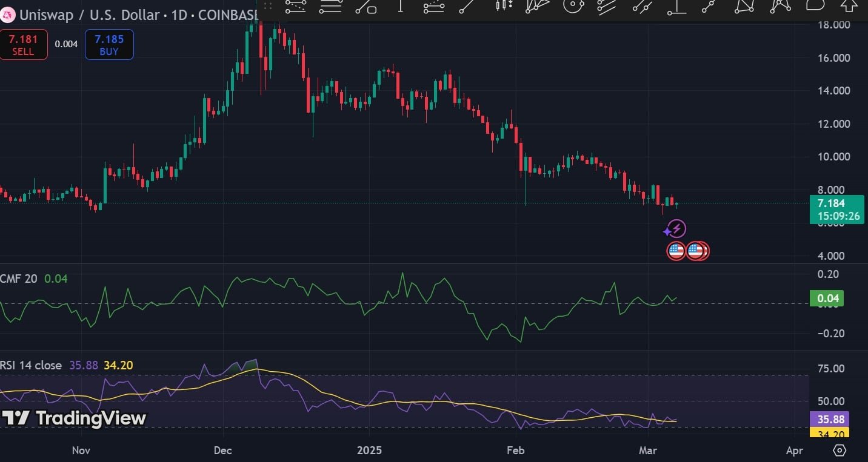Grab the drawing toolbar drag handle dots

coord(268,7)
